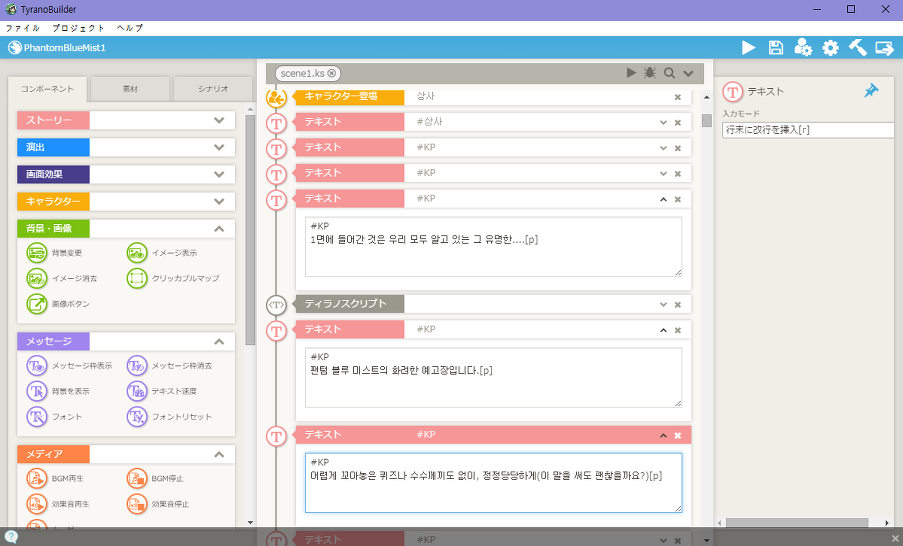
Task: Open character settings icon in the top toolbar
Action: point(803,48)
